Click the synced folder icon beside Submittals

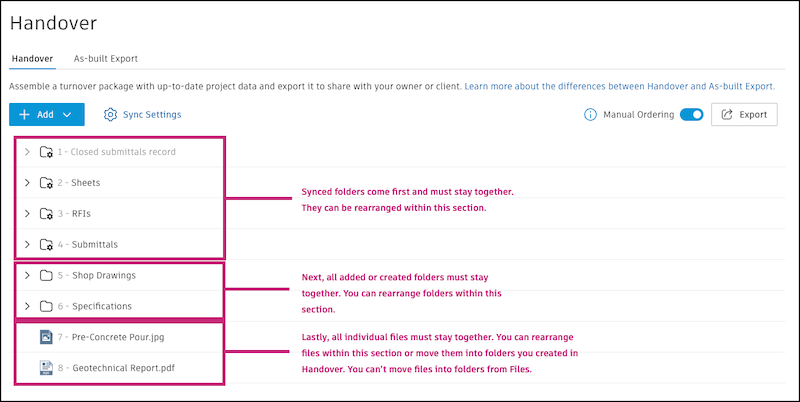(x=46, y=244)
